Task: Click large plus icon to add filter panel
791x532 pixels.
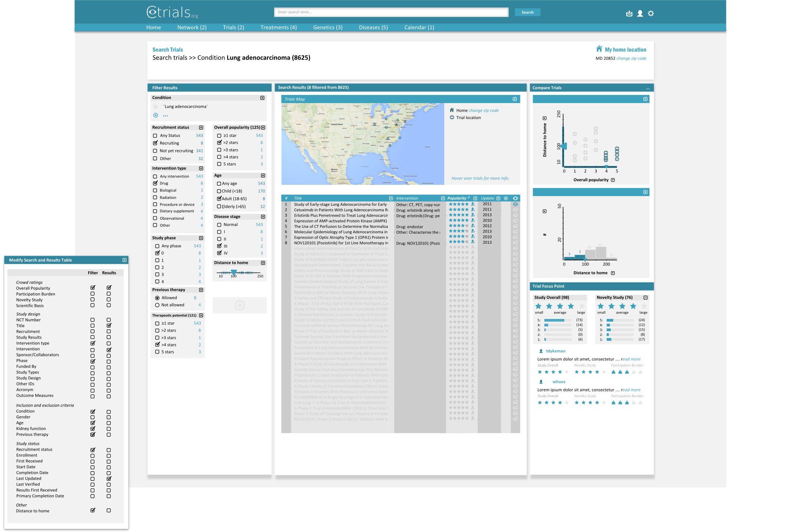Action: coord(240,305)
